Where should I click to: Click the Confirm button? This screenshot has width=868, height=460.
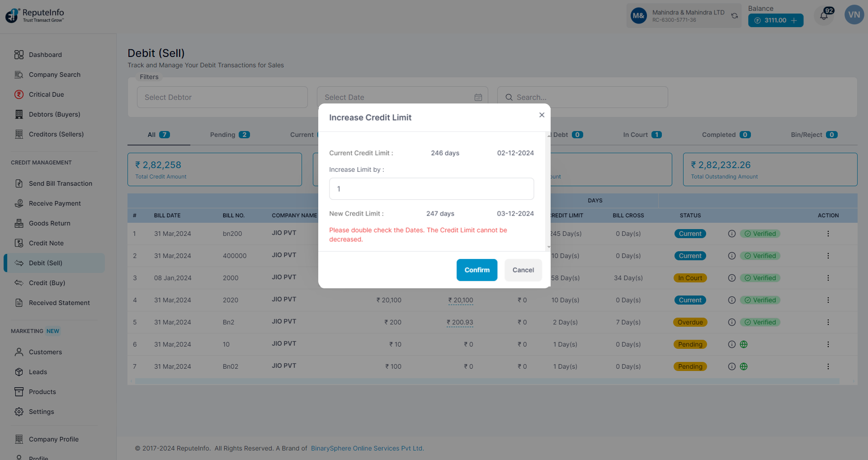pyautogui.click(x=476, y=270)
